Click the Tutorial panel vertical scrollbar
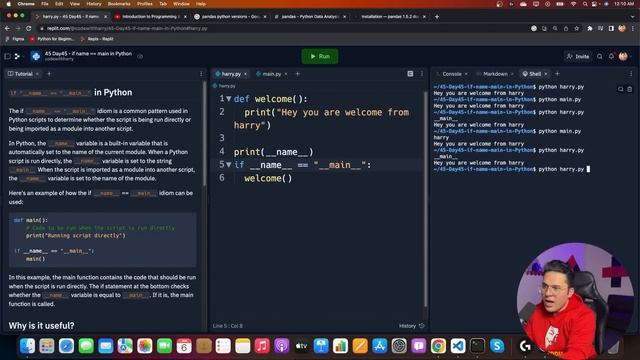 click(204, 134)
